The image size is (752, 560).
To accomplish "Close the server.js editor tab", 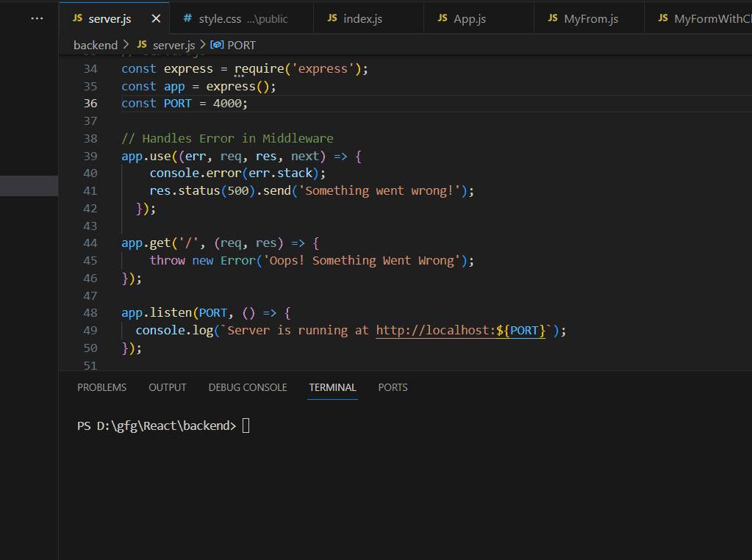I will (x=156, y=18).
